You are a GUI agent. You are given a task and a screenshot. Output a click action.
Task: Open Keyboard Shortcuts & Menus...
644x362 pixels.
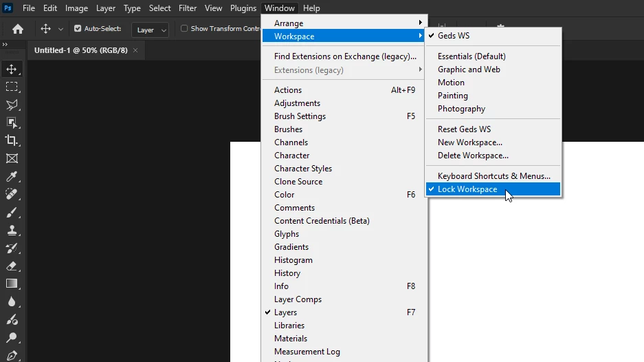[x=493, y=176]
